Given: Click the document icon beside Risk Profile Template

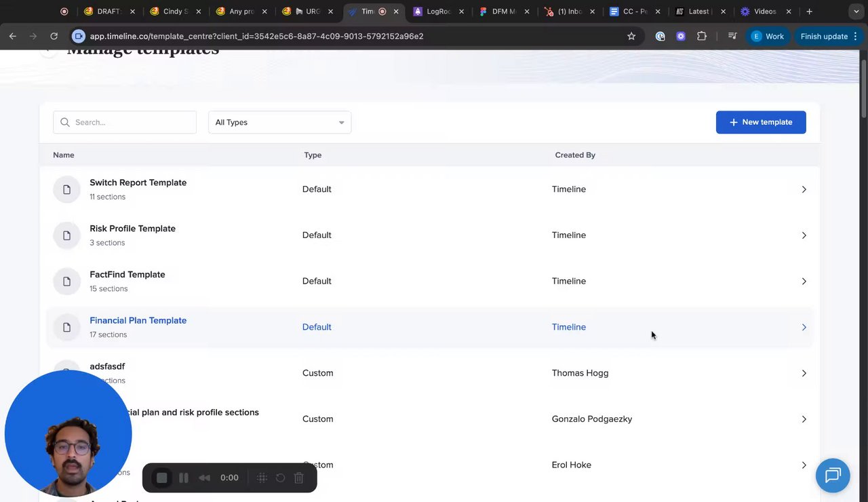Looking at the screenshot, I should coord(66,235).
